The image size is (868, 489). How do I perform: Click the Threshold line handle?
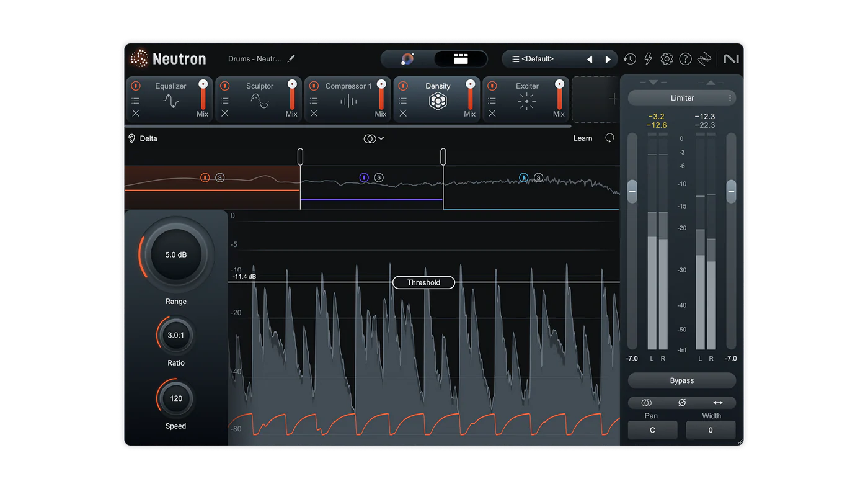(x=423, y=282)
